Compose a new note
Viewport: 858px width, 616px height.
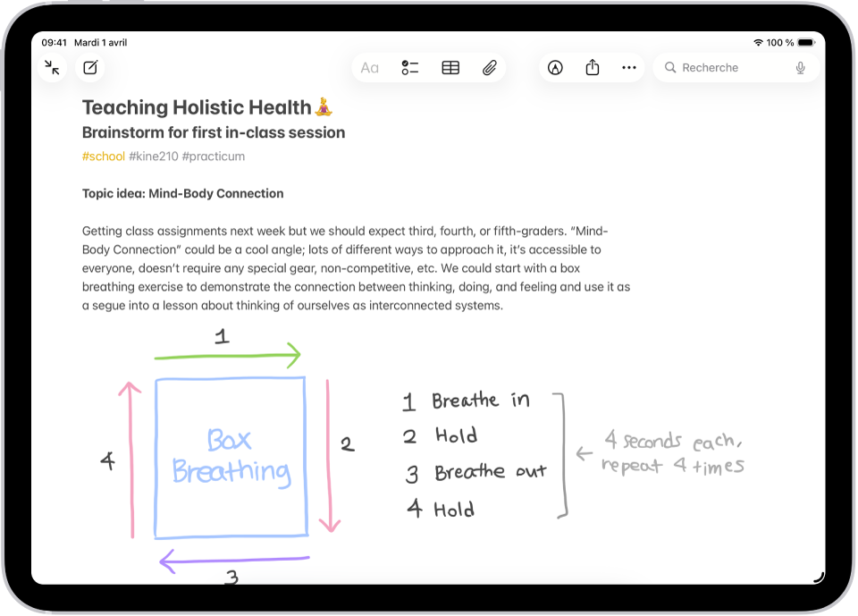coord(90,67)
